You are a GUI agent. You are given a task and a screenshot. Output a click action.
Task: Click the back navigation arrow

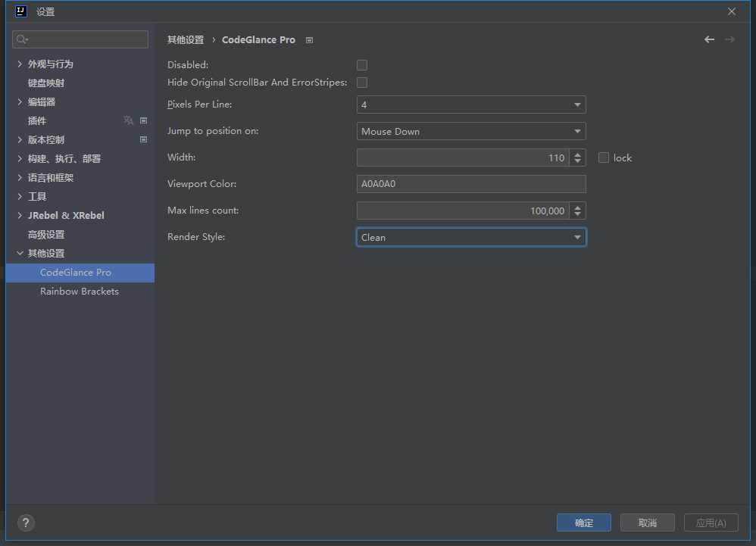709,39
